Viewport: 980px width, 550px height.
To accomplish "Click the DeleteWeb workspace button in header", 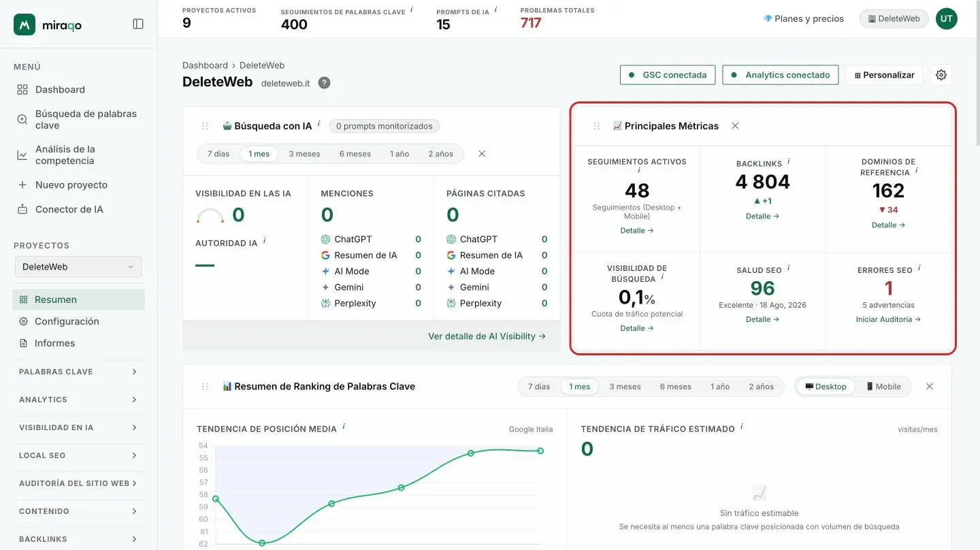I will pos(894,18).
